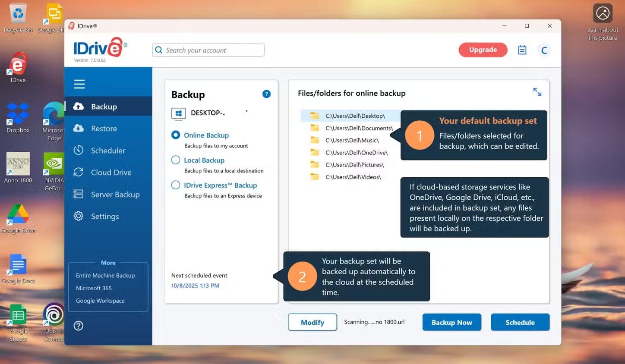Click the blue help icon beside Backup

(x=266, y=94)
